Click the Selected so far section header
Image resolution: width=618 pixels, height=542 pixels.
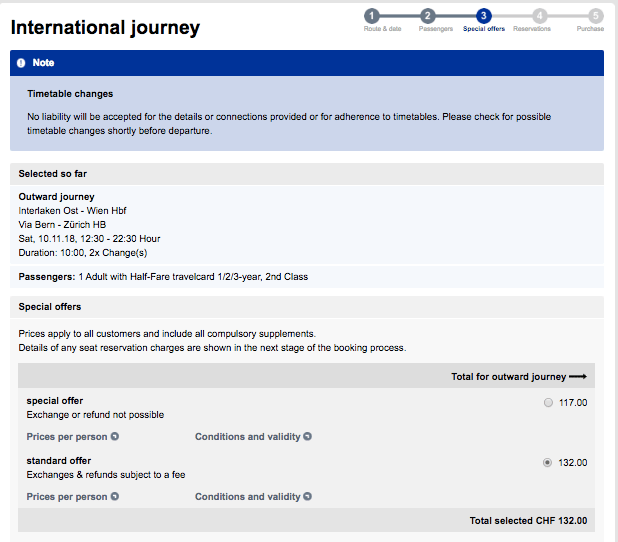(53, 174)
